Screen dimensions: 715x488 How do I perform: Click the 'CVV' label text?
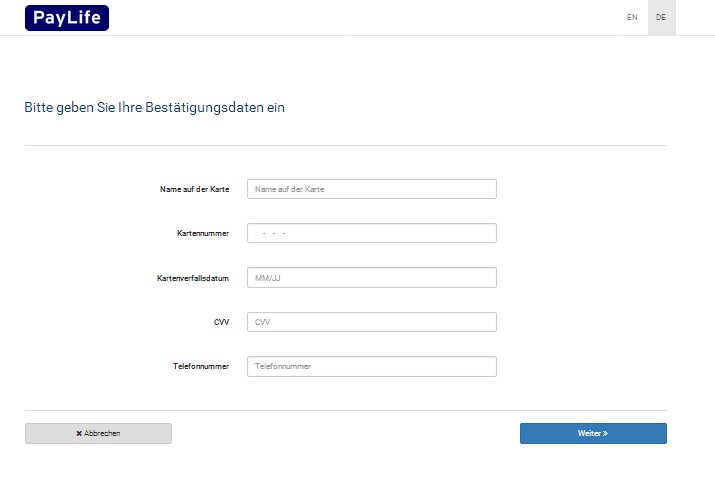[x=221, y=322]
